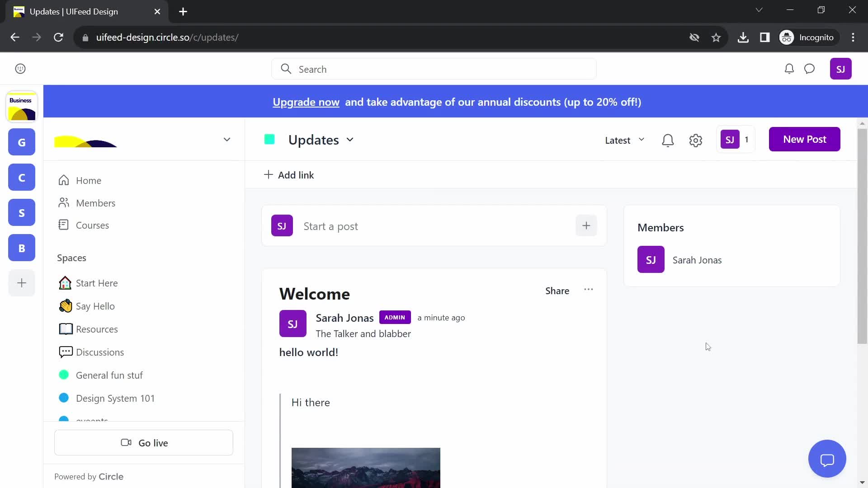Image resolution: width=868 pixels, height=488 pixels.
Task: Expand the Updates space dropdown
Action: pyautogui.click(x=350, y=140)
